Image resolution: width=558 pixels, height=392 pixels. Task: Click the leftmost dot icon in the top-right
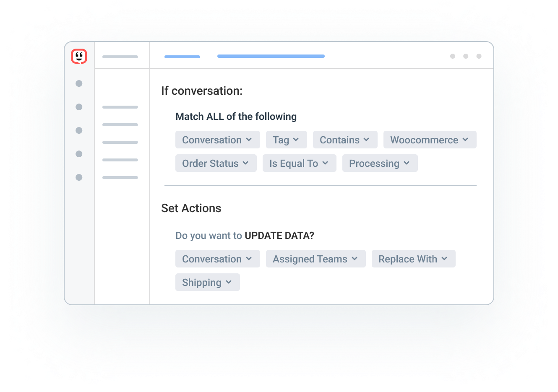[453, 56]
